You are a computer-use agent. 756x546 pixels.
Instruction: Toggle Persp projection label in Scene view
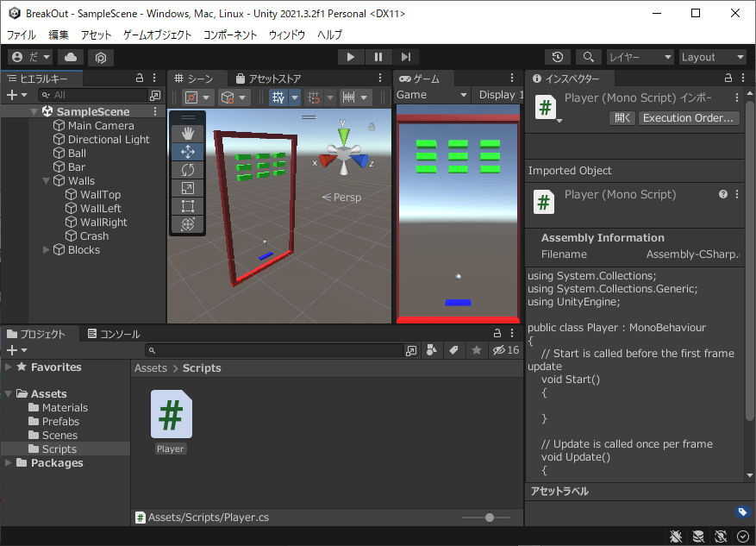click(341, 198)
